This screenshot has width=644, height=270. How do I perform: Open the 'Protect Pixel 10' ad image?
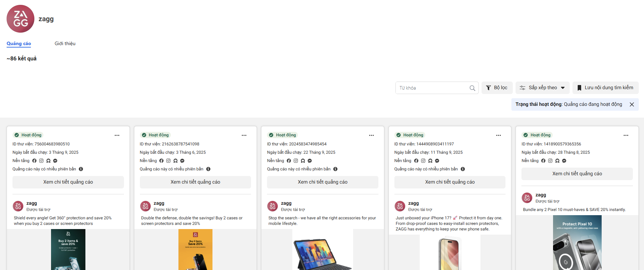tap(577, 243)
